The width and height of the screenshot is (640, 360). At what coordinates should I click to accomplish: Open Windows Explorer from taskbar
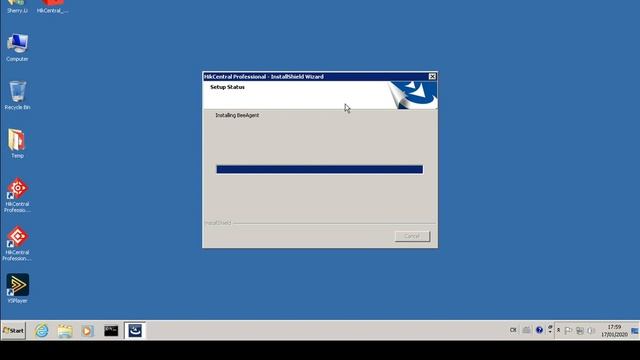[64, 331]
